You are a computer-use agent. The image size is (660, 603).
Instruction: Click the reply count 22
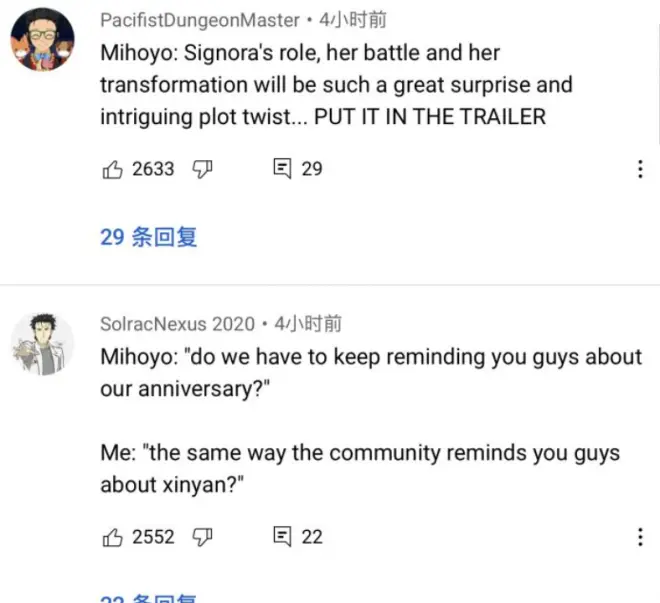[x=312, y=537]
